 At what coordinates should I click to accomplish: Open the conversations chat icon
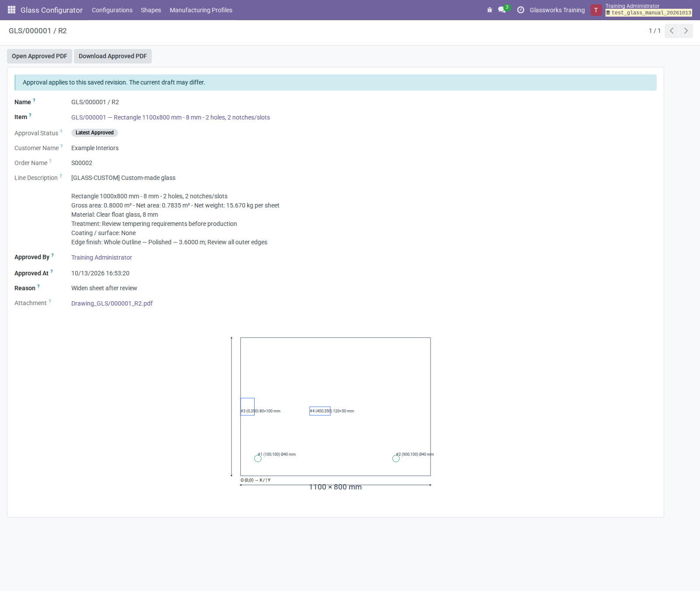pos(502,10)
